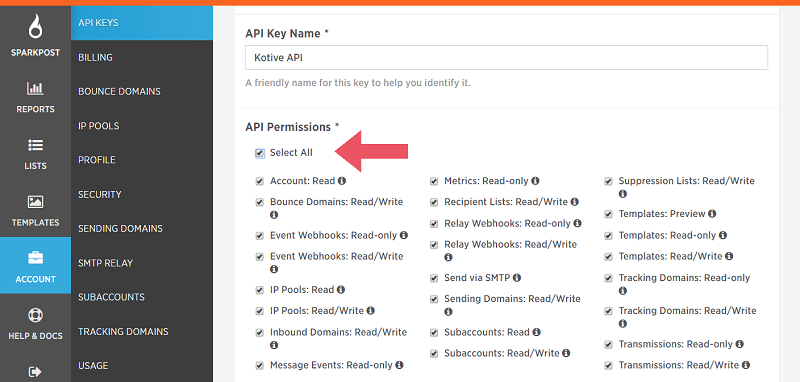Show info for Transmissions: Read-only
Viewport: 800px width, 382px height.
pyautogui.click(x=739, y=344)
